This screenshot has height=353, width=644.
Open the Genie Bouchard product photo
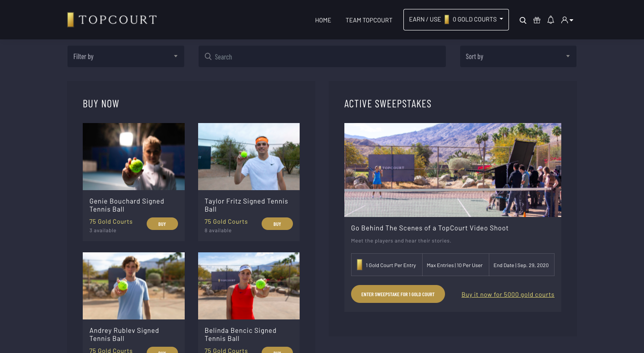point(134,157)
